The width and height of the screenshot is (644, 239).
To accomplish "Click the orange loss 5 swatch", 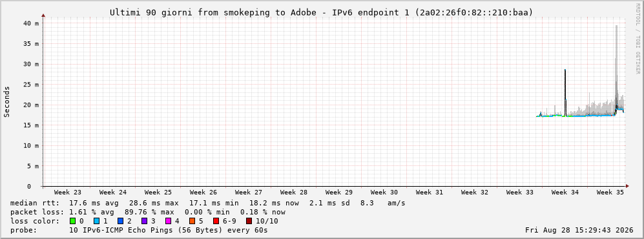I will 192,221.
